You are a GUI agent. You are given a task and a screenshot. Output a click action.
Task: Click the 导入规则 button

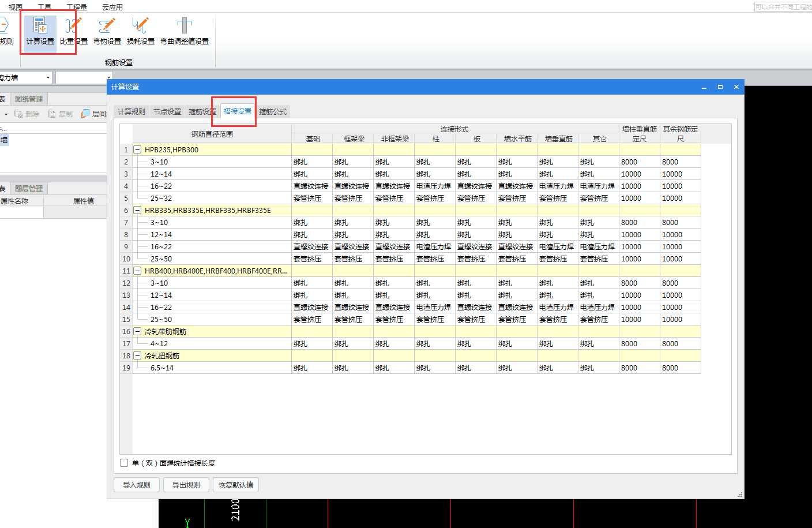(137, 485)
